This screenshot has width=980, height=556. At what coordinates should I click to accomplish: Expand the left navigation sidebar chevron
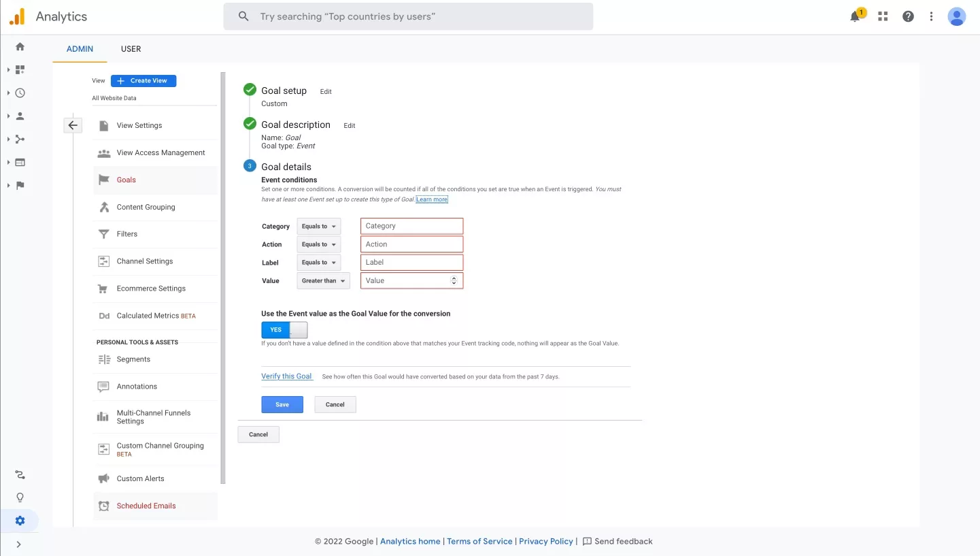point(18,544)
